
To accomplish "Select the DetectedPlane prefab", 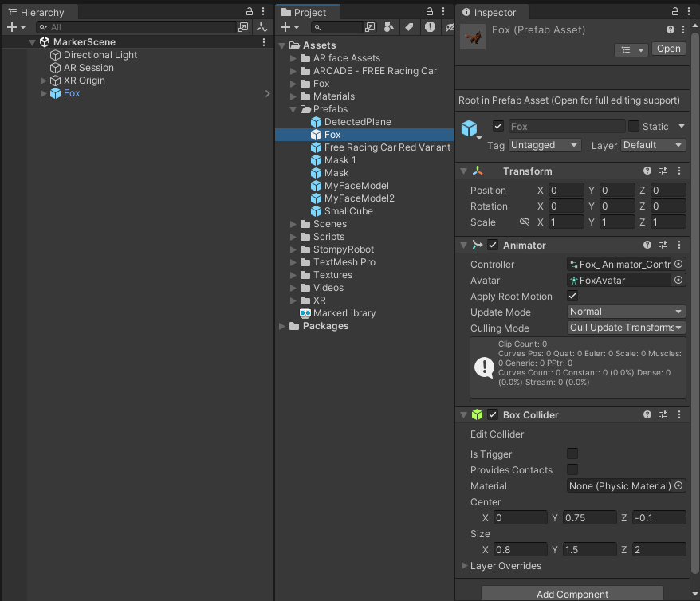I will [351, 122].
